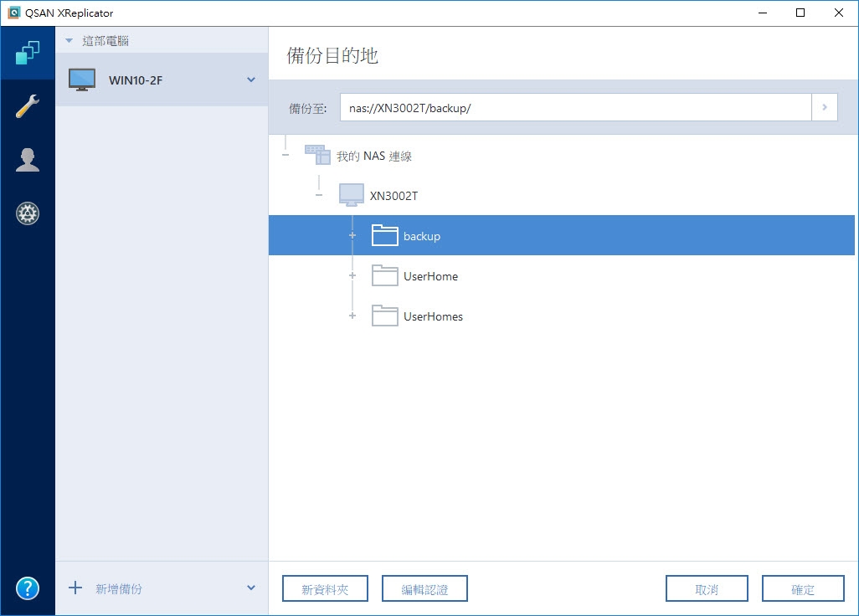Click the QSAN XReplicator title bar icon
859x616 pixels.
pos(13,13)
